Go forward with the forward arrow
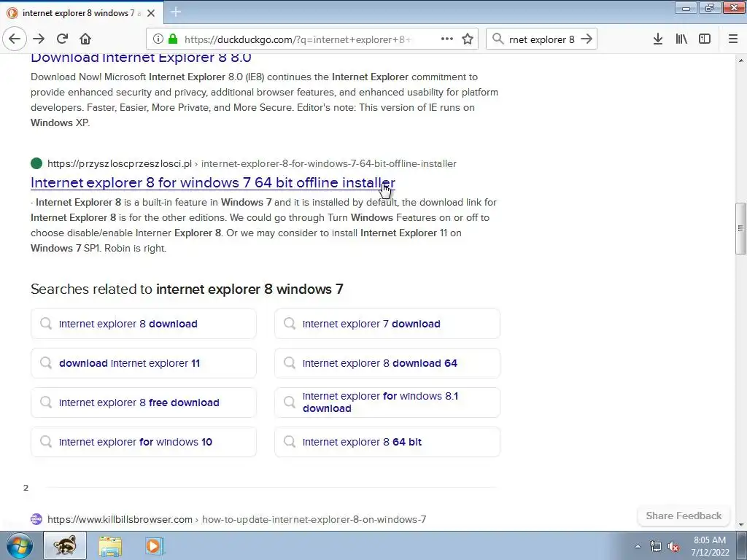This screenshot has width=747, height=560. [x=39, y=39]
